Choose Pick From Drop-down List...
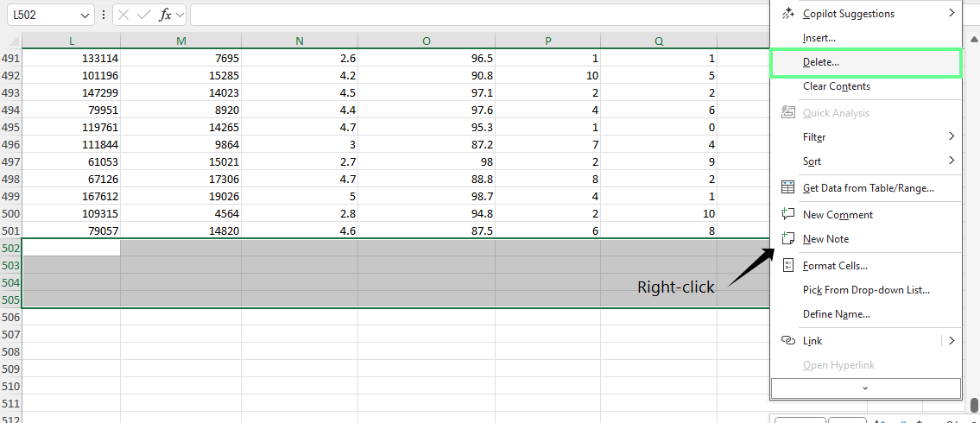The image size is (980, 423). coord(866,290)
